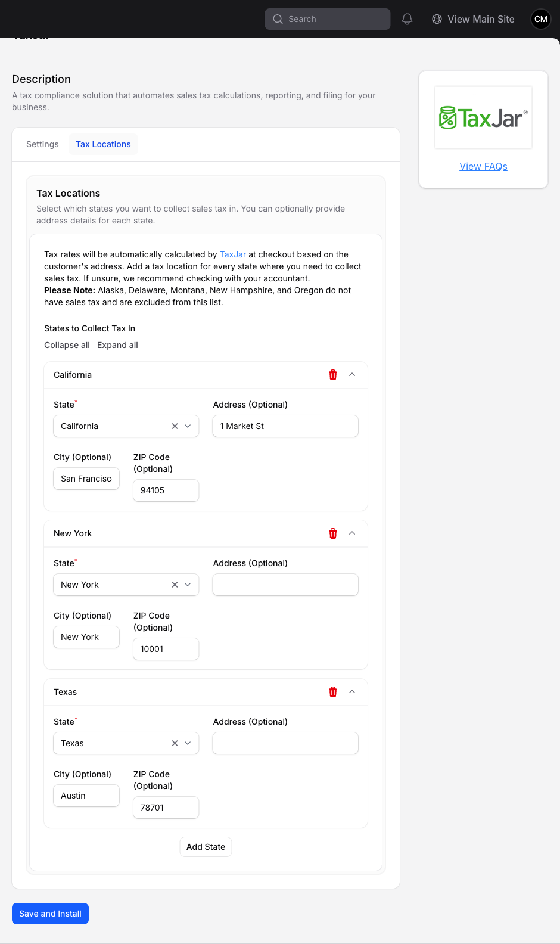Edit the 94105 ZIP code field

pyautogui.click(x=166, y=490)
